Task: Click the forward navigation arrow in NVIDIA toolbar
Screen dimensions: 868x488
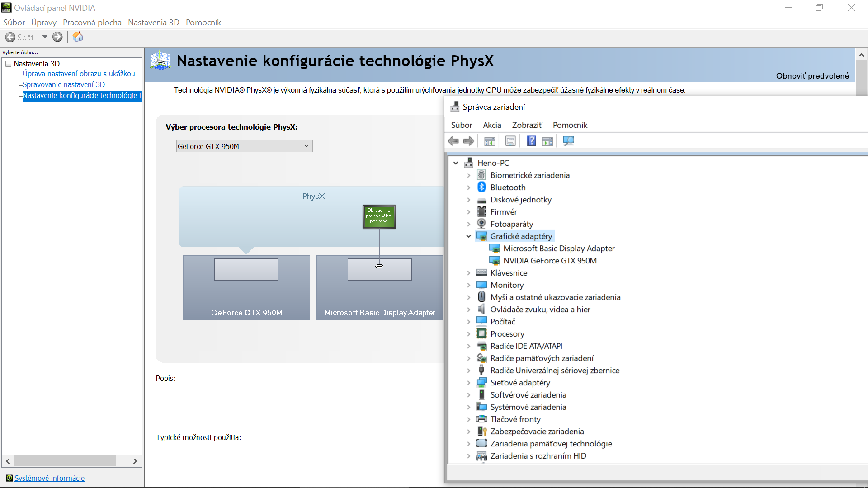Action: [57, 37]
